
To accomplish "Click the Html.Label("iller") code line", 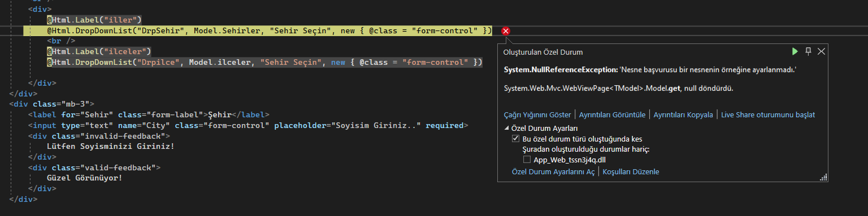I will [94, 20].
